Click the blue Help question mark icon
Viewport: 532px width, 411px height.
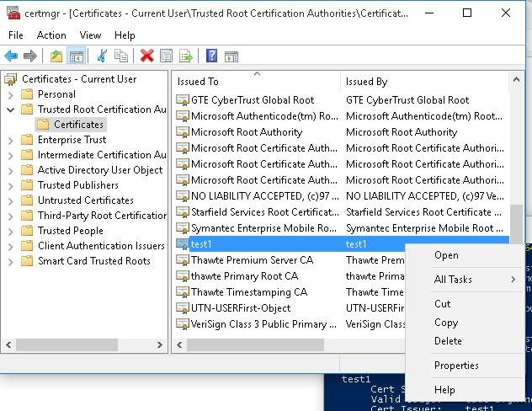coord(211,56)
